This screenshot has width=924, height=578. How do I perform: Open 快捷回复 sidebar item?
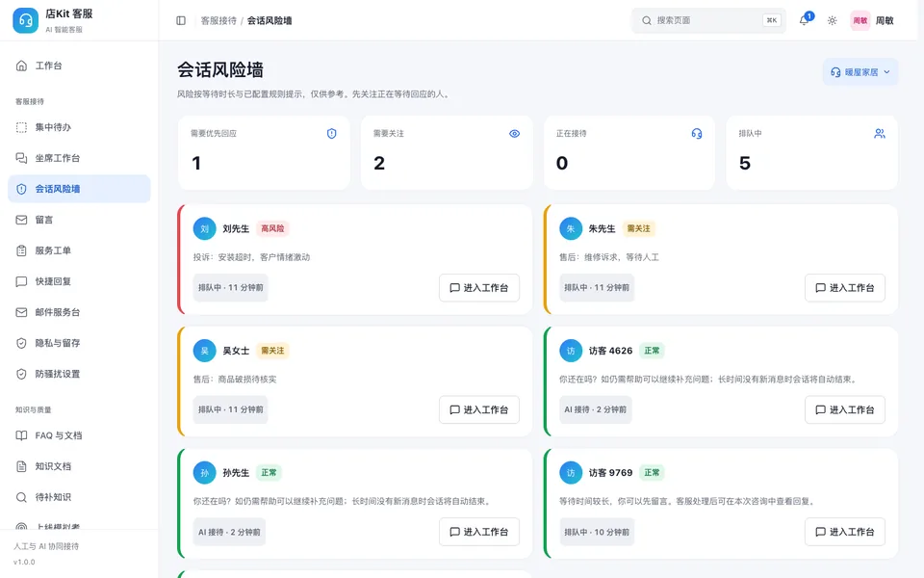[79, 281]
